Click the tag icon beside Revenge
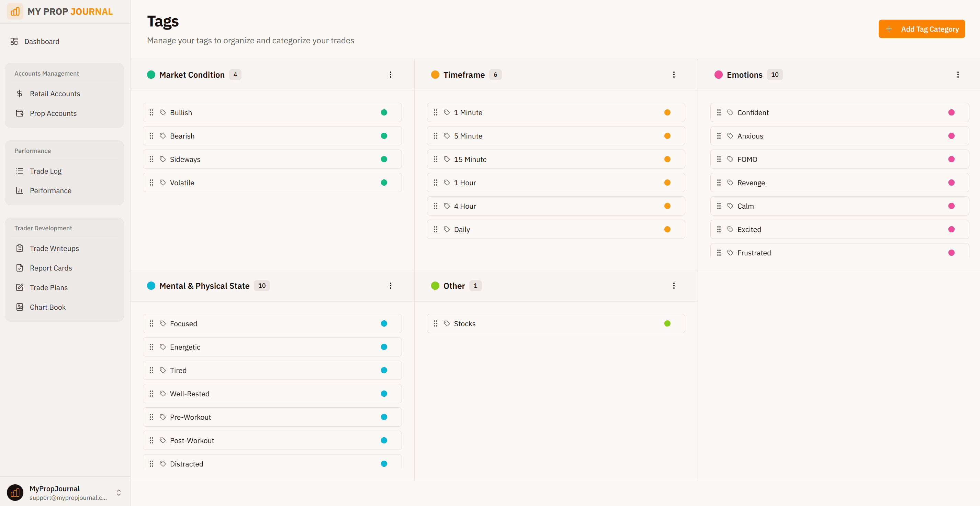Viewport: 980px width, 506px height. pos(730,183)
